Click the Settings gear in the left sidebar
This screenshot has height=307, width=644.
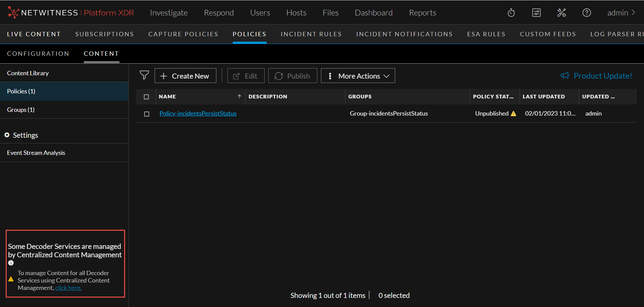pyautogui.click(x=7, y=135)
